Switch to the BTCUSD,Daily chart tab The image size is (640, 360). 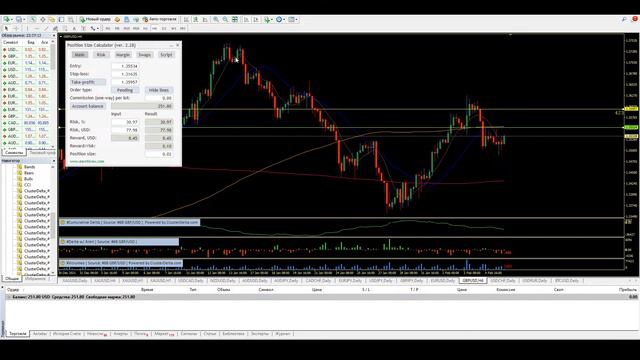pyautogui.click(x=567, y=280)
